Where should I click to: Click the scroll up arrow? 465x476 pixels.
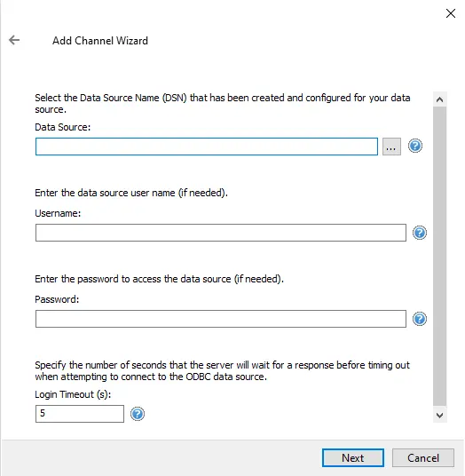[x=439, y=99]
